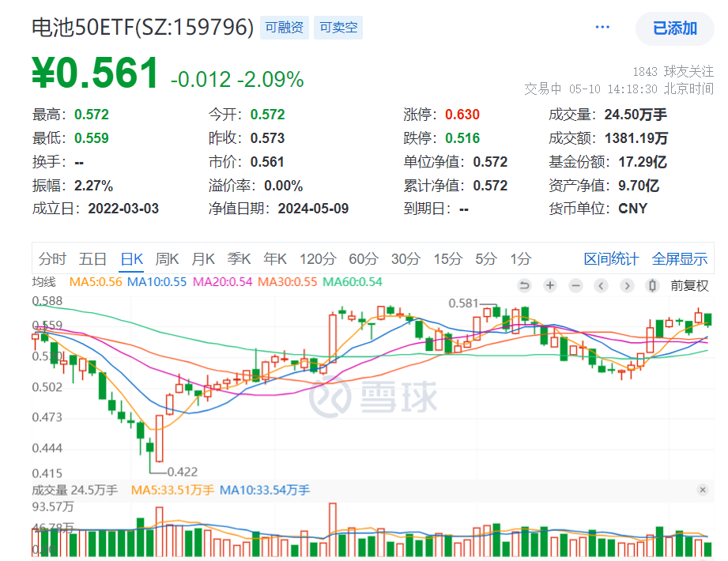The width and height of the screenshot is (728, 561).
Task: Pan chart right using right arrow icon
Action: point(626,286)
